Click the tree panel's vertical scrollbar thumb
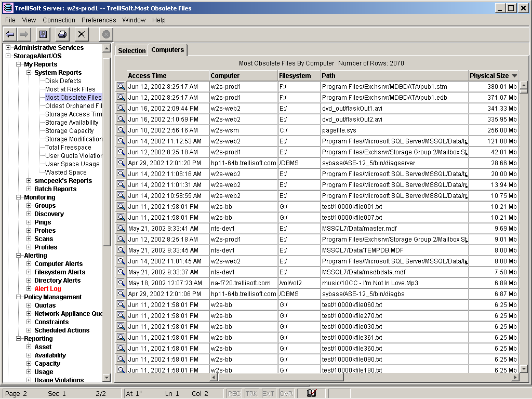 coord(107,151)
